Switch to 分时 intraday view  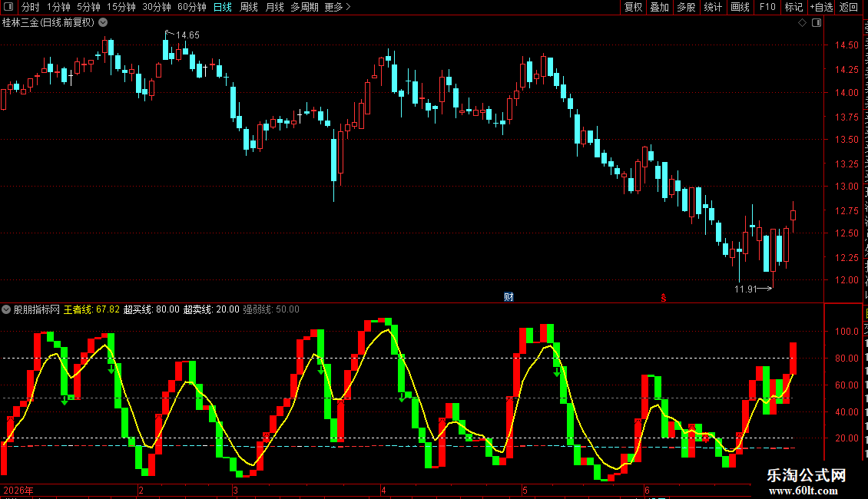tap(31, 7)
